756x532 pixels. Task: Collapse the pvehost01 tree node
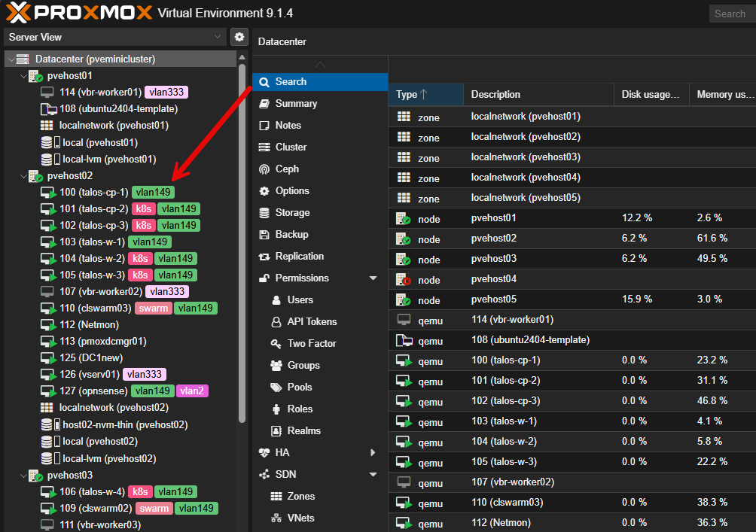tap(23, 76)
